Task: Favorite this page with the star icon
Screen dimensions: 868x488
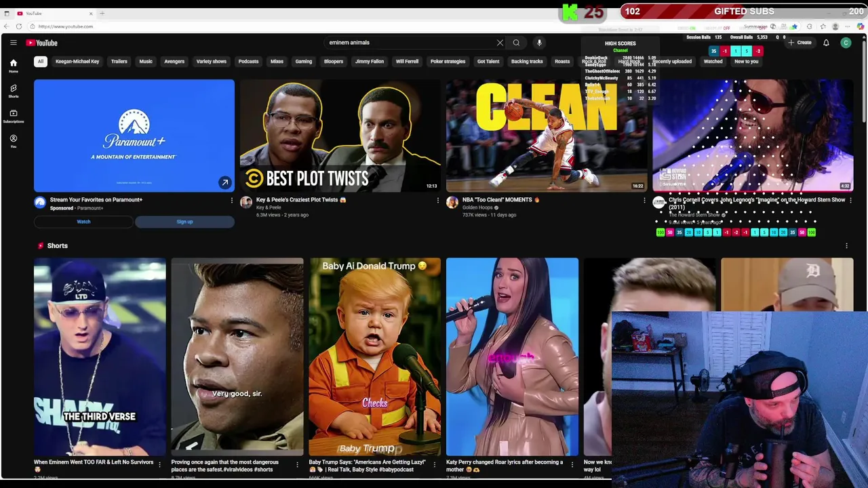Action: 794,26
